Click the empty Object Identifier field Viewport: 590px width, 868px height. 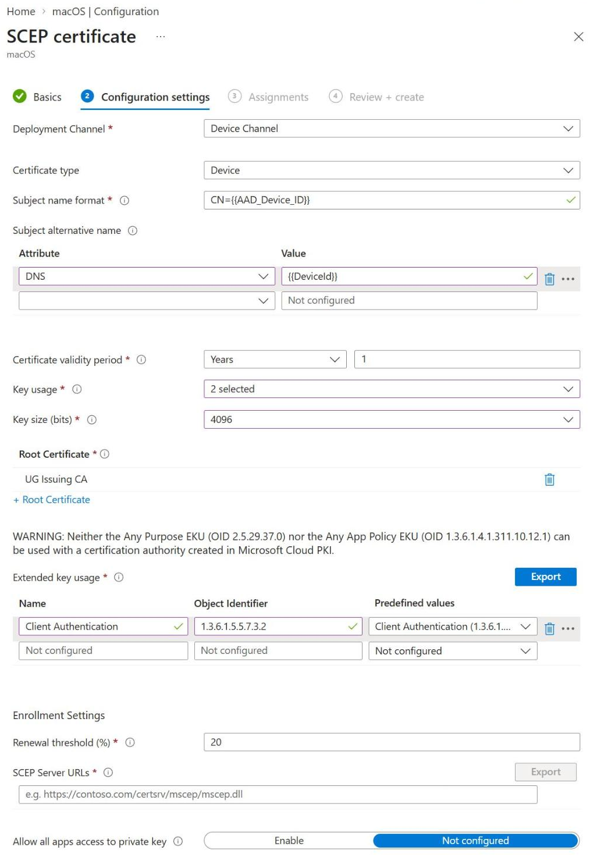[x=278, y=651]
